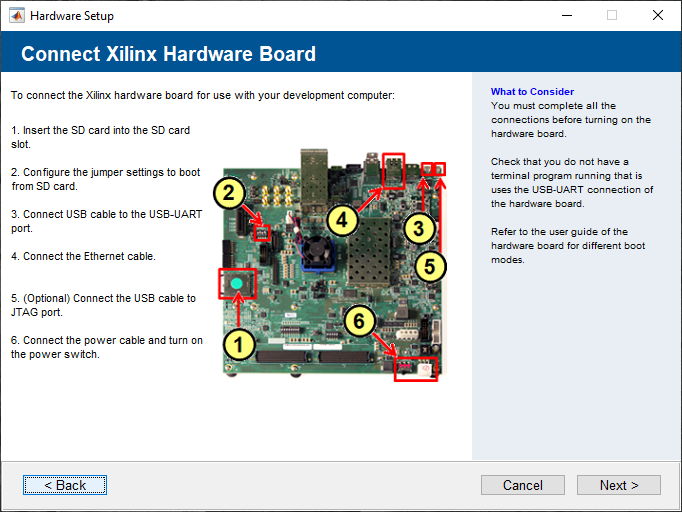This screenshot has width=682, height=512.
Task: Click step 6 power cable text
Action: click(107, 347)
